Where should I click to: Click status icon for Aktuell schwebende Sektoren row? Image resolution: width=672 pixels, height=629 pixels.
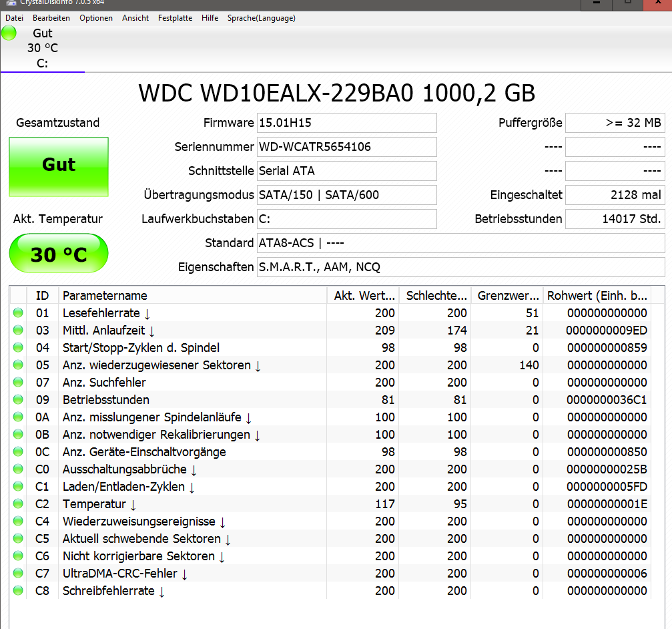point(18,539)
